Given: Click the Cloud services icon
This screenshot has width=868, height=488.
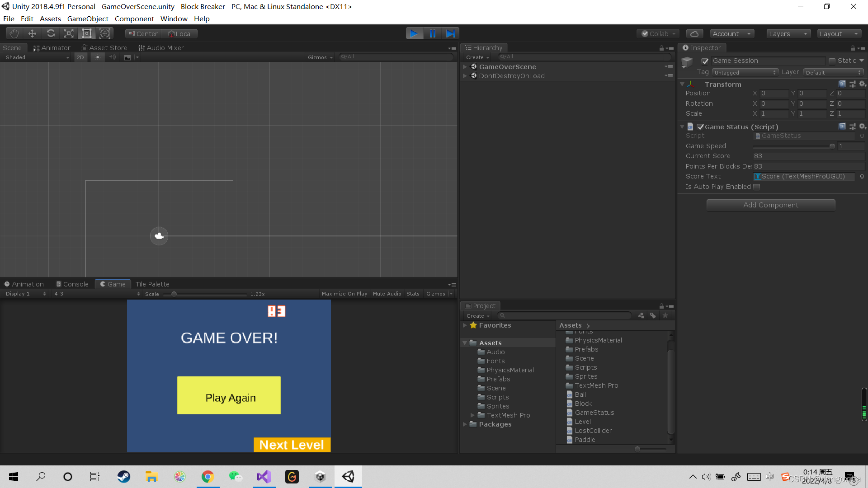Looking at the screenshot, I should (x=694, y=33).
